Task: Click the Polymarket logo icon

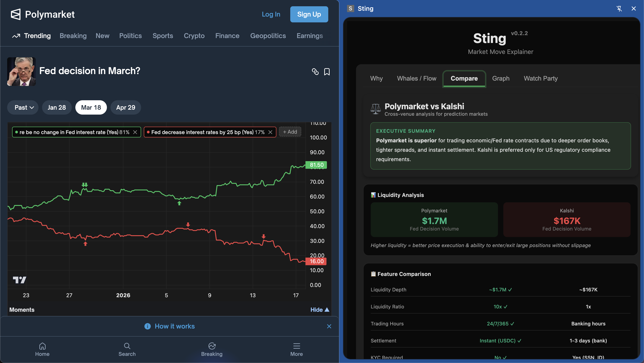Action: pos(15,14)
